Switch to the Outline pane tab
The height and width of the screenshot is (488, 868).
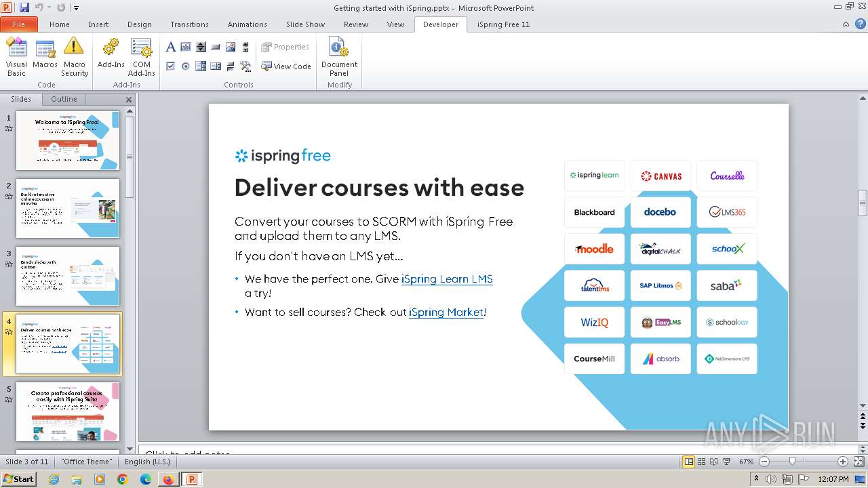[64, 99]
